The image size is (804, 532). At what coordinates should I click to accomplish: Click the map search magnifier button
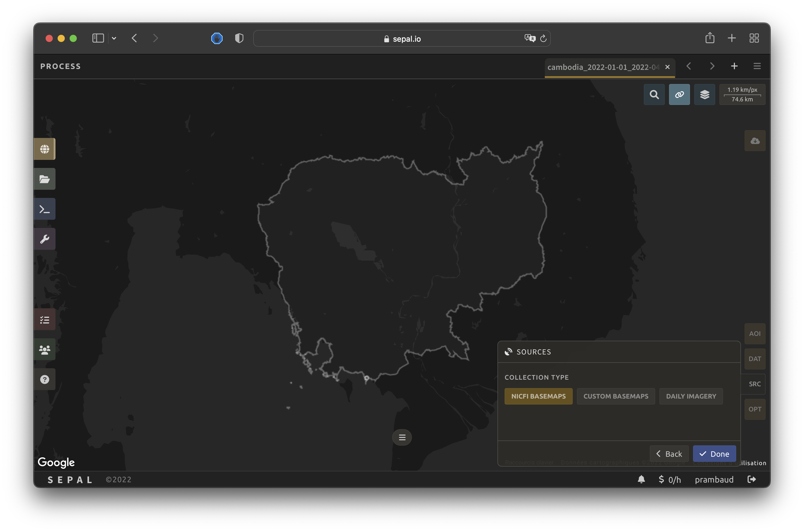(654, 94)
